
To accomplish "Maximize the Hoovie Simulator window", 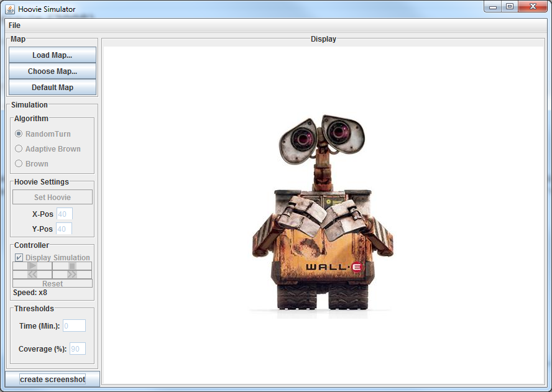I will click(x=509, y=7).
